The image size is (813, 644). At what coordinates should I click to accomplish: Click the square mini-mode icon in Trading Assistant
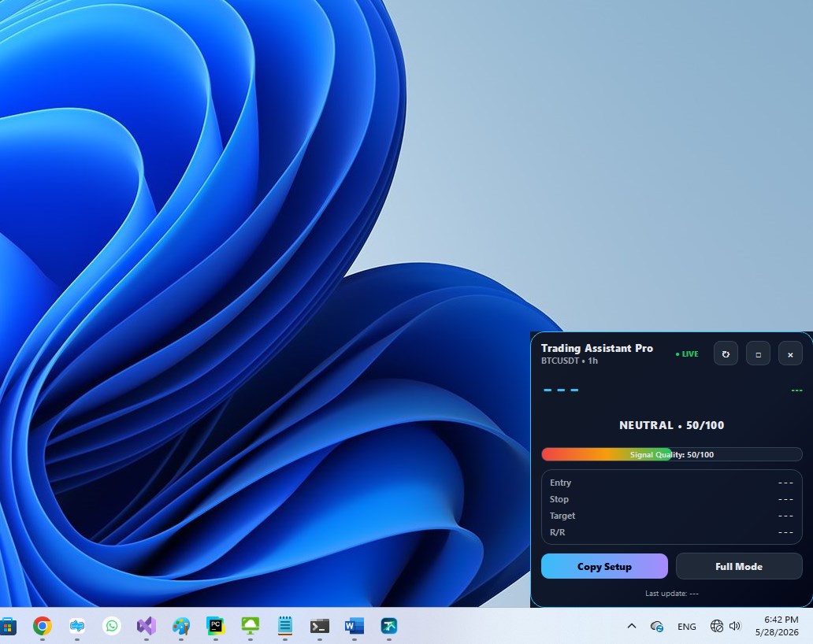(758, 353)
